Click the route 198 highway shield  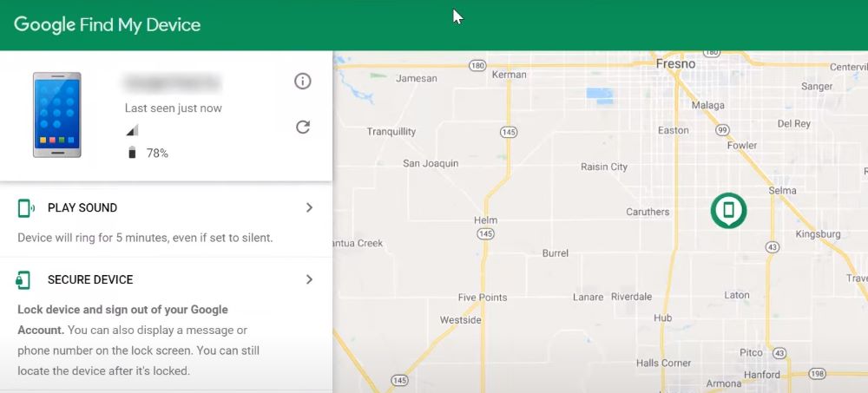click(x=817, y=376)
